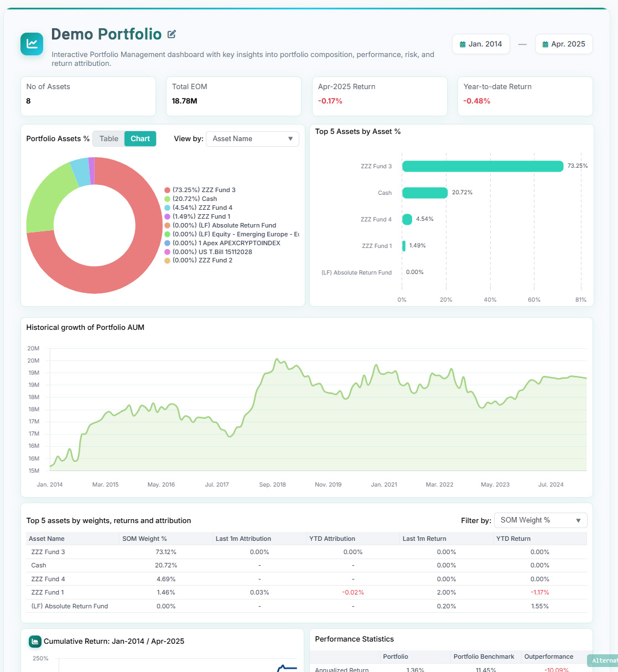Image resolution: width=618 pixels, height=672 pixels.
Task: Click the Performance Statistics heading
Action: pyautogui.click(x=354, y=639)
